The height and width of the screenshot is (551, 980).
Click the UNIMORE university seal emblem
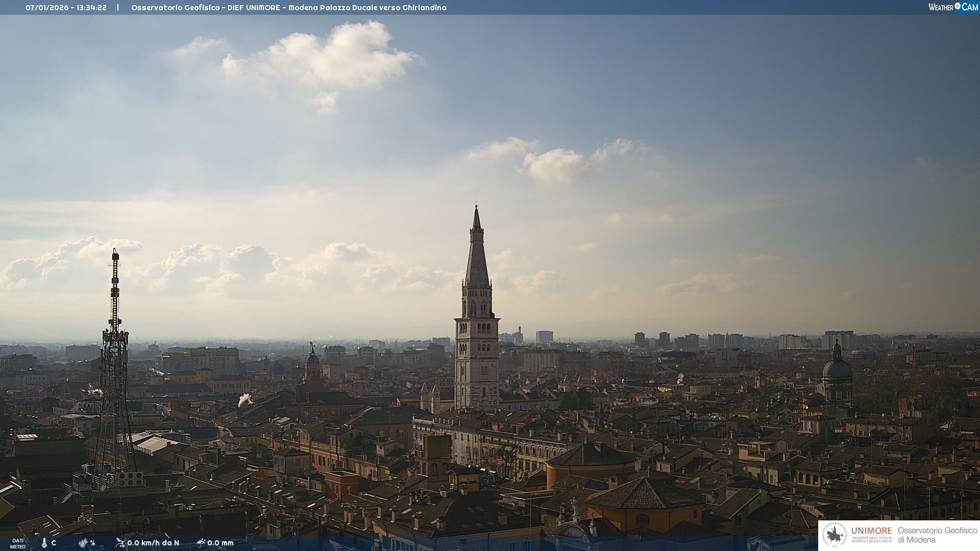[x=835, y=535]
